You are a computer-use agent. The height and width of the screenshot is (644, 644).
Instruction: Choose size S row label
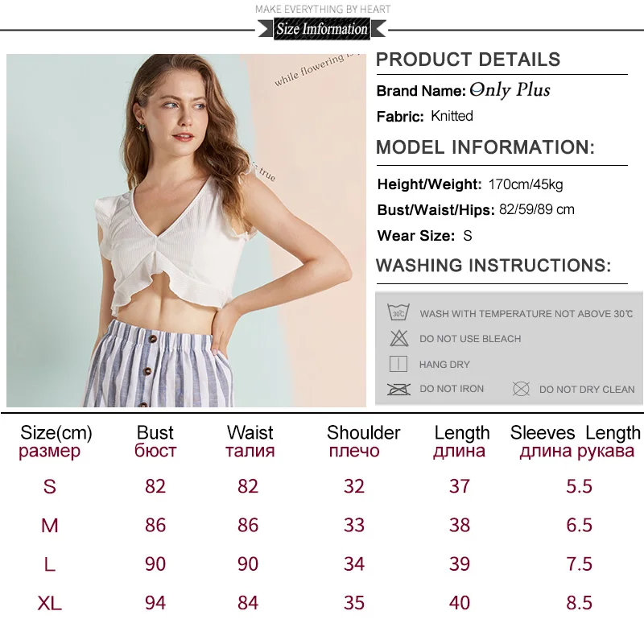pyautogui.click(x=50, y=486)
